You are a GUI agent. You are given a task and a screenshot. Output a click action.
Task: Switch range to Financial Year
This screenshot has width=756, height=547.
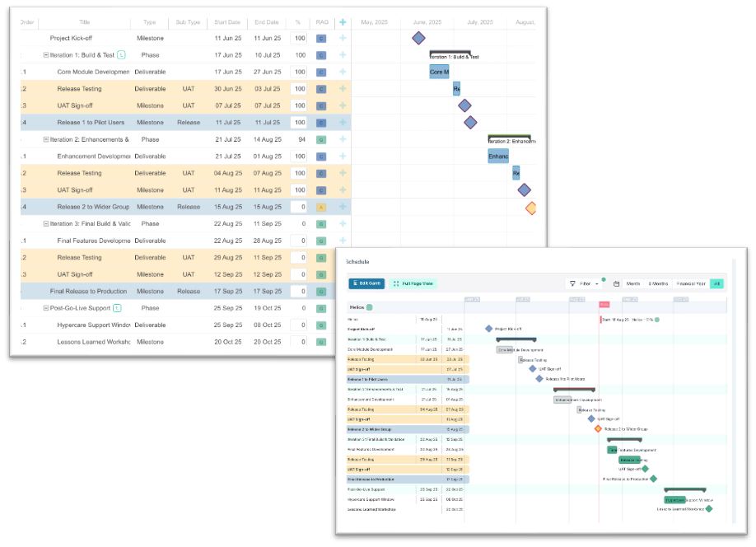pyautogui.click(x=691, y=283)
